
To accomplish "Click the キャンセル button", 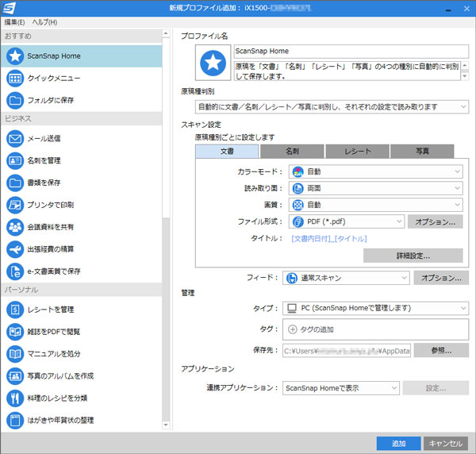I will 446,444.
